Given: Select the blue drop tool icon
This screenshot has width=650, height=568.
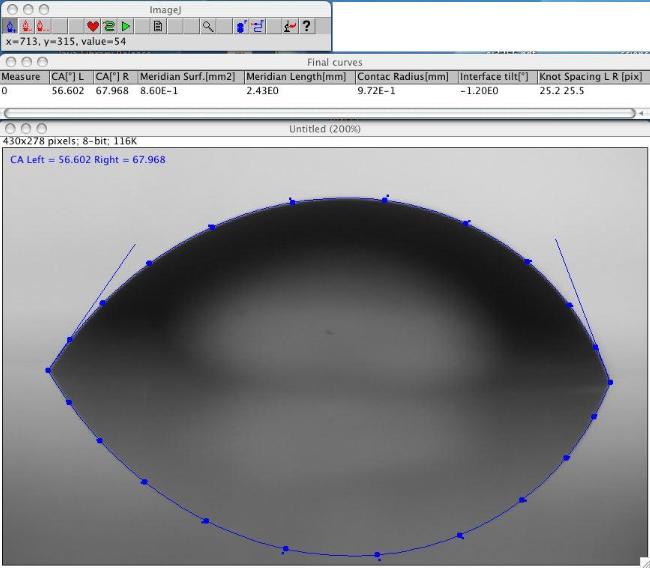Looking at the screenshot, I should coord(10,27).
